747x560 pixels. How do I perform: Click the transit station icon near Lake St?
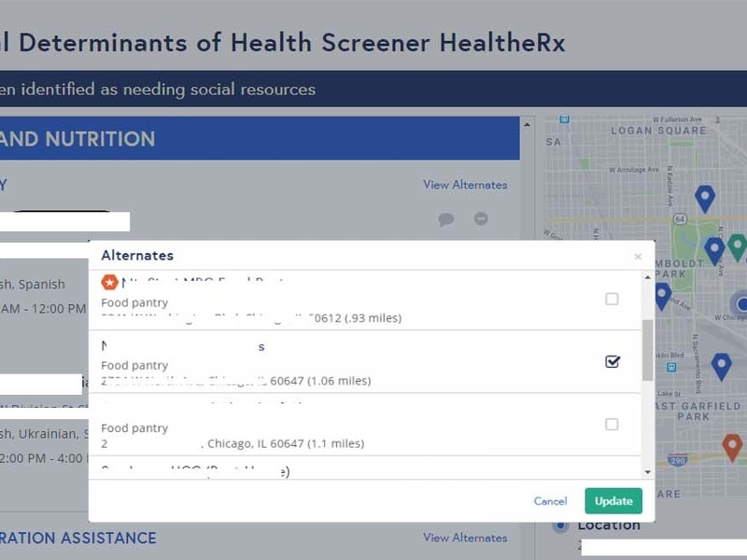pos(671,367)
